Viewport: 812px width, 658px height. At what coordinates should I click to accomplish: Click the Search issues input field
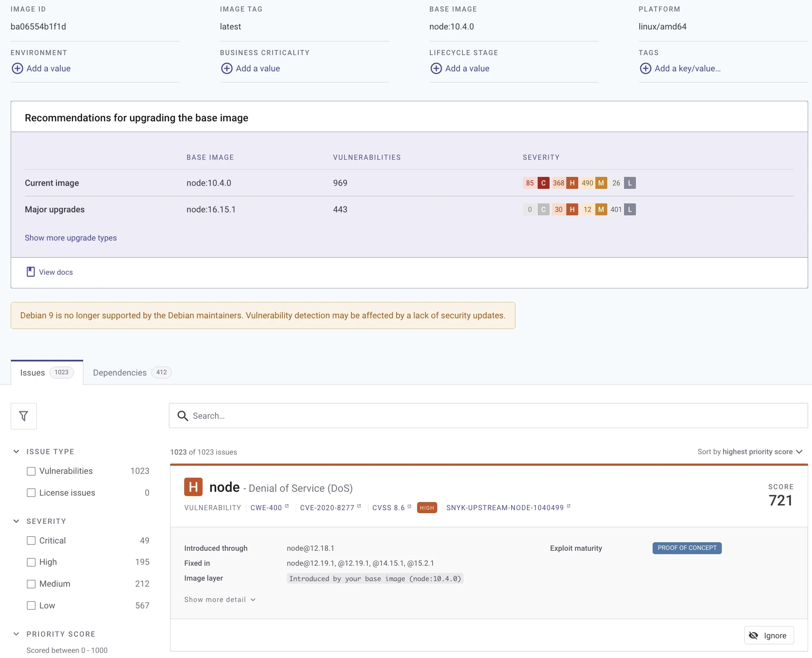pyautogui.click(x=488, y=416)
